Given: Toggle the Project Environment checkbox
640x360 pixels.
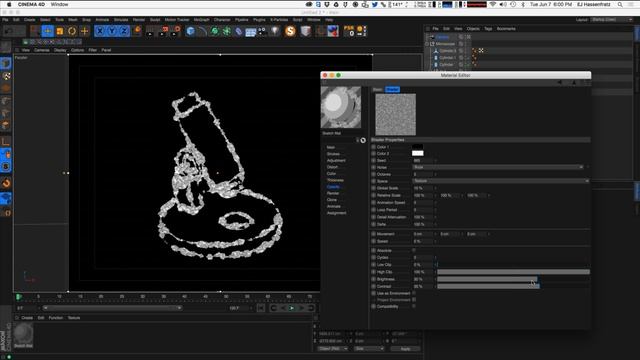Looking at the screenshot, I should (414, 300).
